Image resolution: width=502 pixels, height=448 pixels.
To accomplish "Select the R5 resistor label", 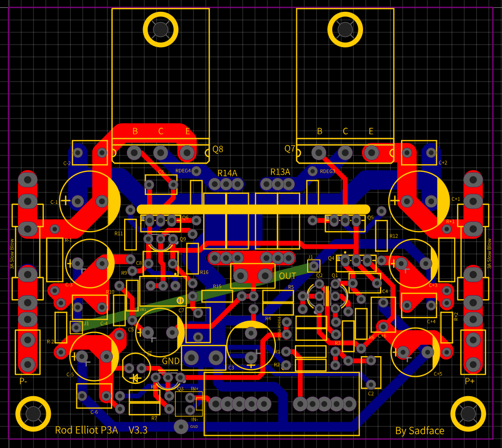I will tap(291, 287).
